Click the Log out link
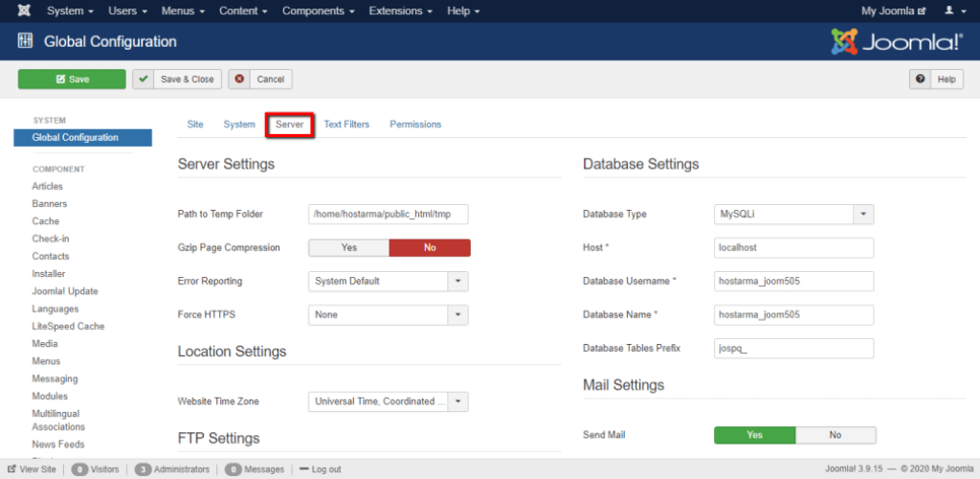980x479 pixels. click(x=321, y=469)
